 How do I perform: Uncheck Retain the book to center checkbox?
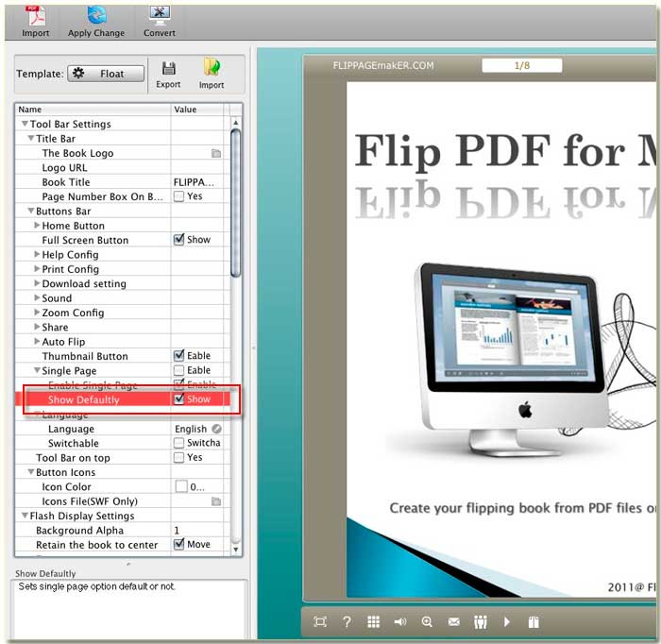(178, 545)
